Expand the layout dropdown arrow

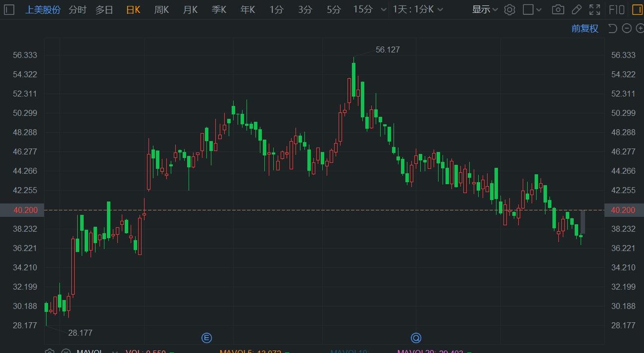click(x=539, y=10)
